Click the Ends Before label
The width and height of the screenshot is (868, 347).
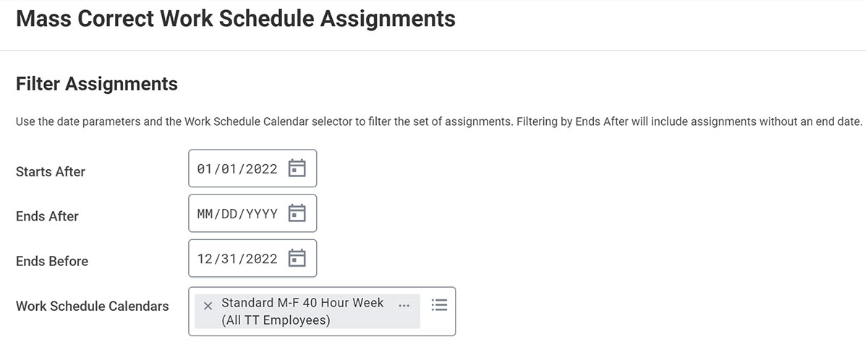point(52,261)
